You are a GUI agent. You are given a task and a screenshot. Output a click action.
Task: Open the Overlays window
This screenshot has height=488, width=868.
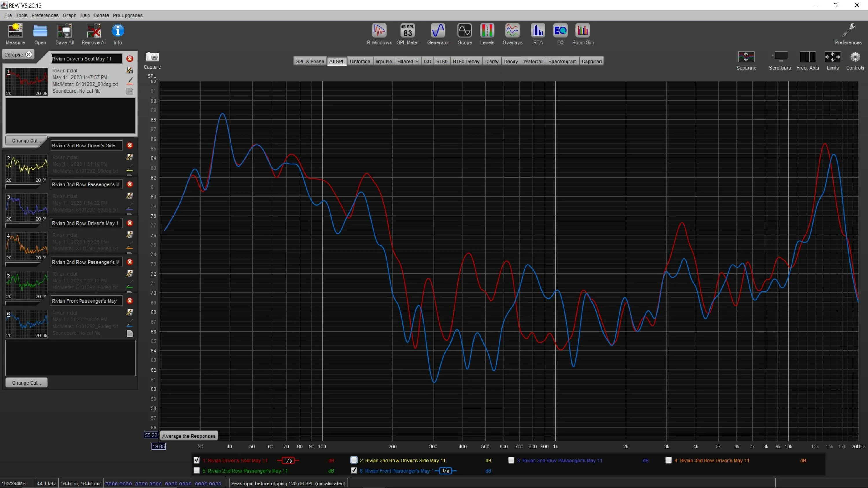[512, 34]
